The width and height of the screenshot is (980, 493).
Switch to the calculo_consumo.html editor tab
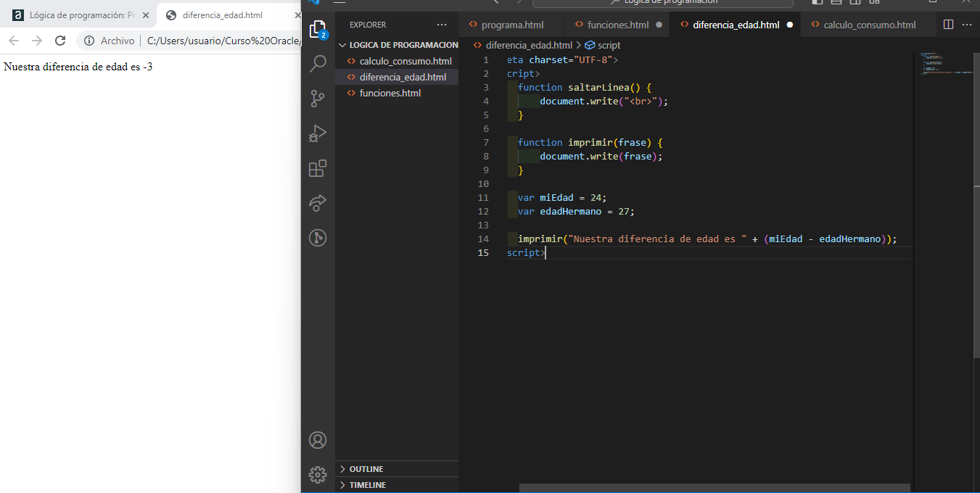[x=869, y=25]
